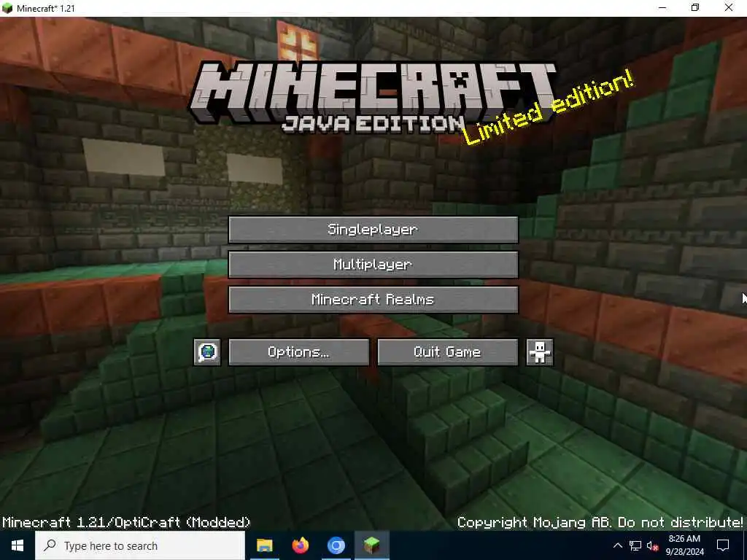Focus the taskbar search box
747x560 pixels.
coord(139,545)
